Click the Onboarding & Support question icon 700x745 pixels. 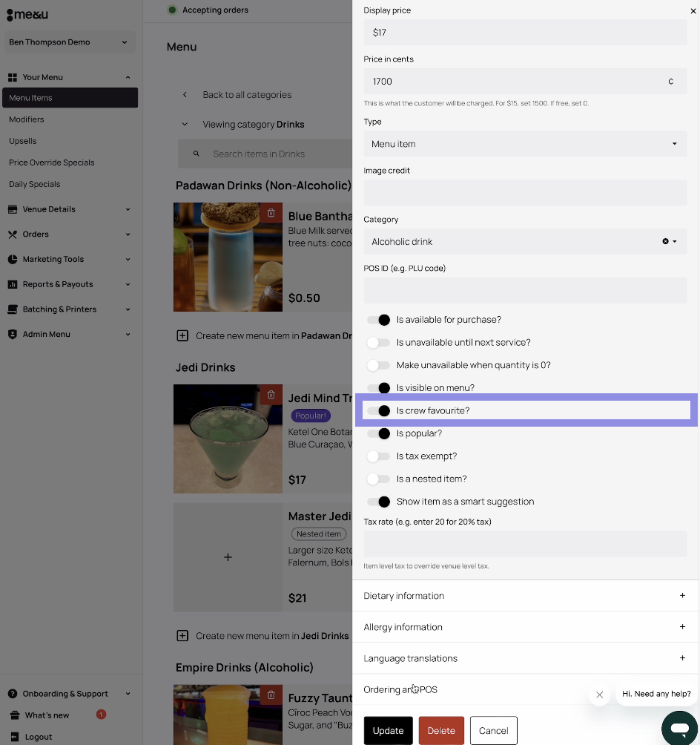tap(13, 694)
